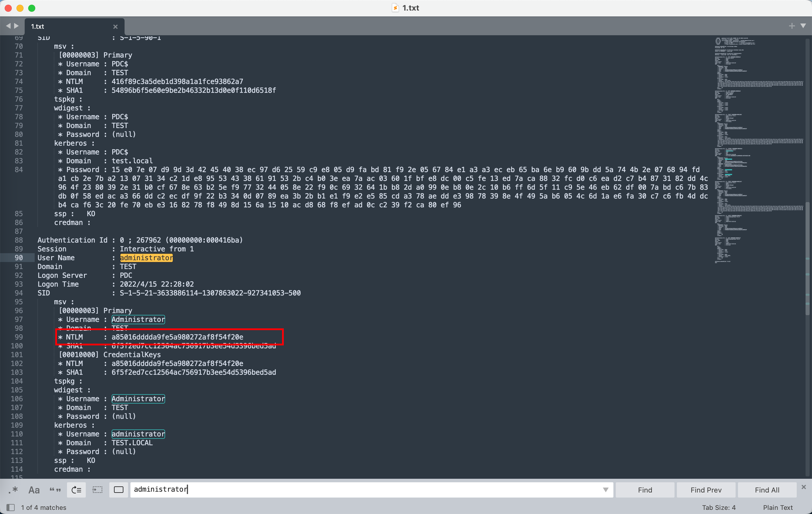Click the highlighted administrator match on line 90
The width and height of the screenshot is (812, 514).
(146, 258)
